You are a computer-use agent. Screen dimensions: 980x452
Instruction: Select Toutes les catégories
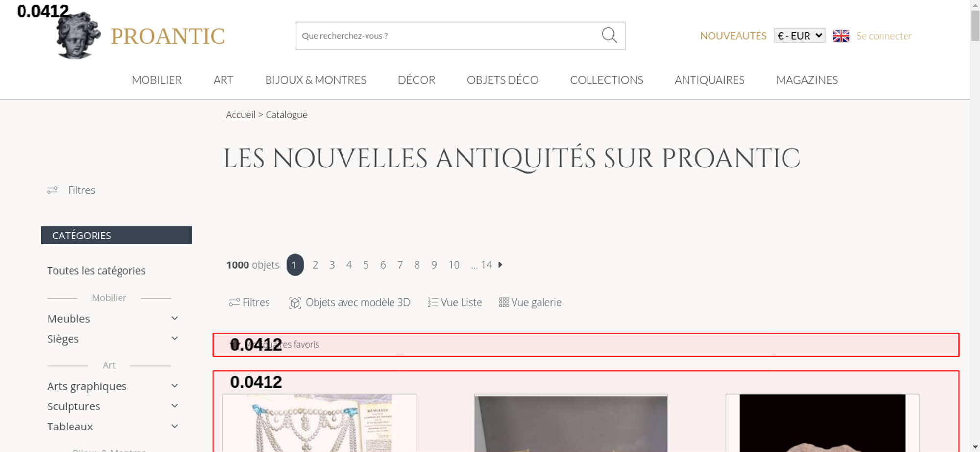(x=96, y=271)
